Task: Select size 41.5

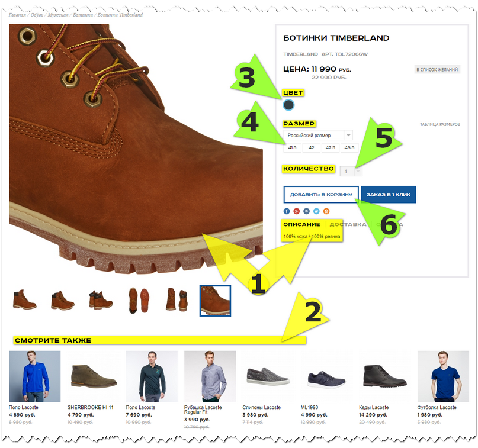Action: coord(293,147)
